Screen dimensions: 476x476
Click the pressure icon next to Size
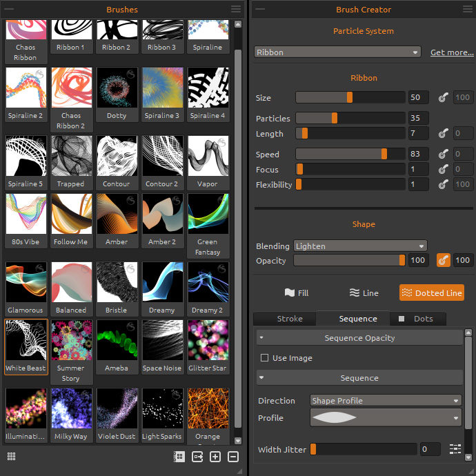pyautogui.click(x=443, y=97)
